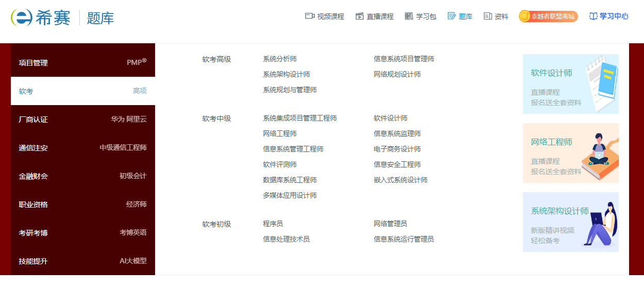
Task: Click the 希赛 logo icon
Action: pyautogui.click(x=22, y=18)
